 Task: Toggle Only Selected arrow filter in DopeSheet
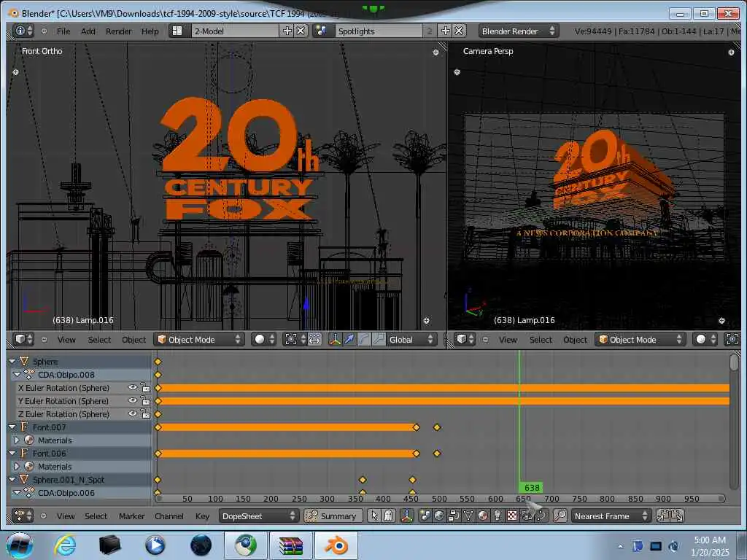[x=375, y=516]
